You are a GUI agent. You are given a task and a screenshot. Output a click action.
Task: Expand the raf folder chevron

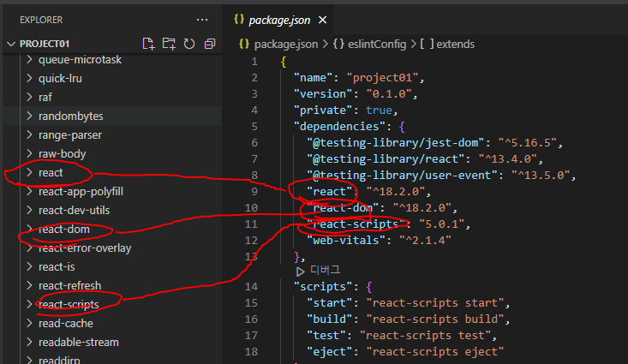point(29,98)
